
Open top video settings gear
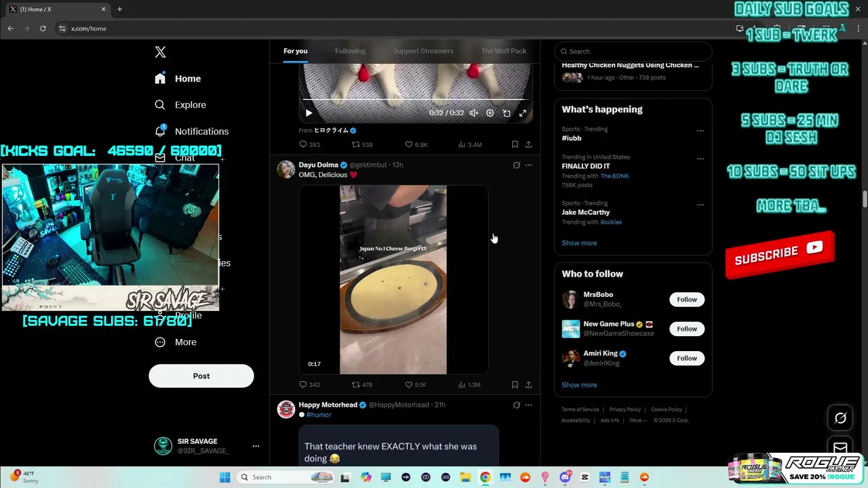pos(490,113)
